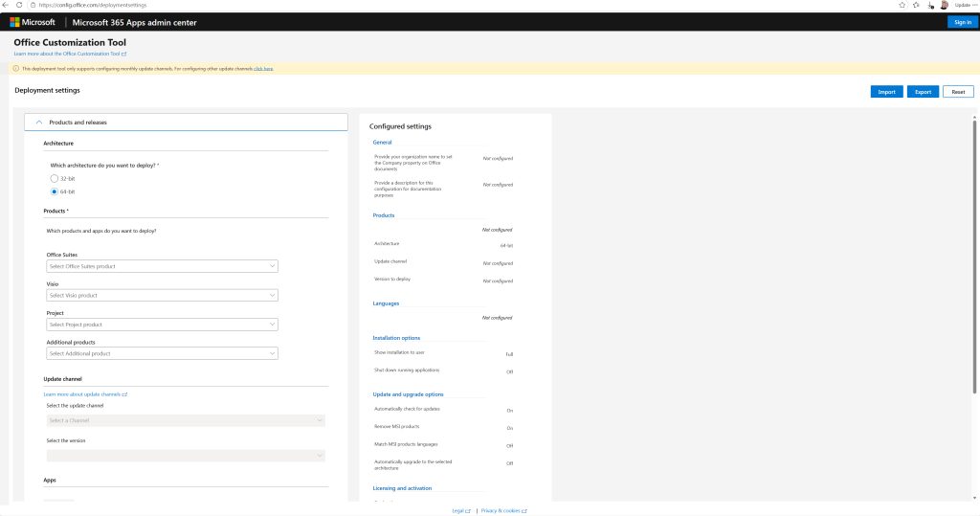This screenshot has width=980, height=516.
Task: Click 'Automatically check for updates' setting text
Action: pos(407,409)
